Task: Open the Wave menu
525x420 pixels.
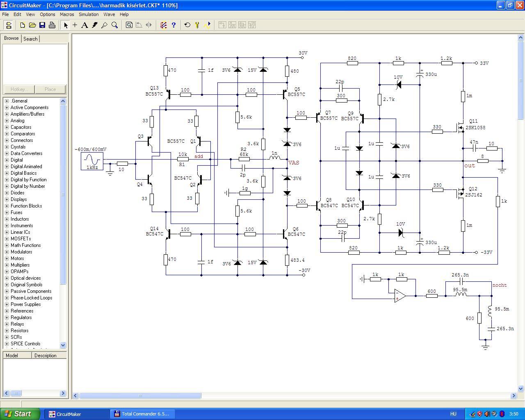Action: pos(109,14)
